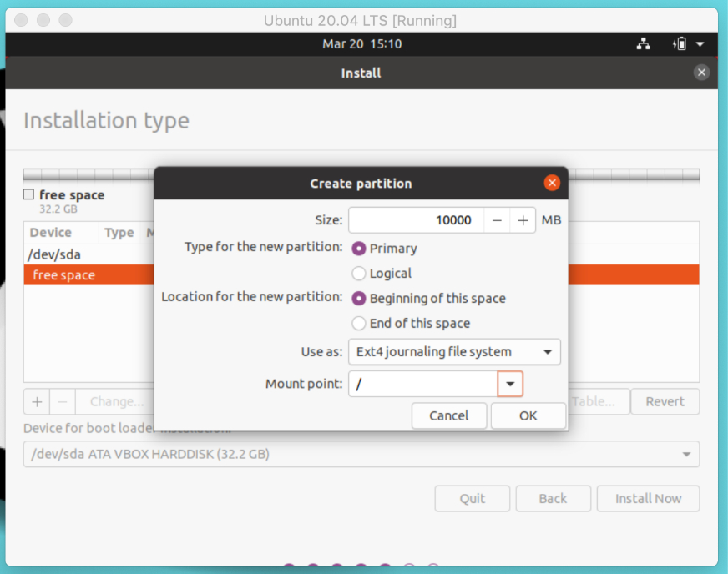Go Back to the previous install step
This screenshot has width=728, height=574.
[x=553, y=498]
